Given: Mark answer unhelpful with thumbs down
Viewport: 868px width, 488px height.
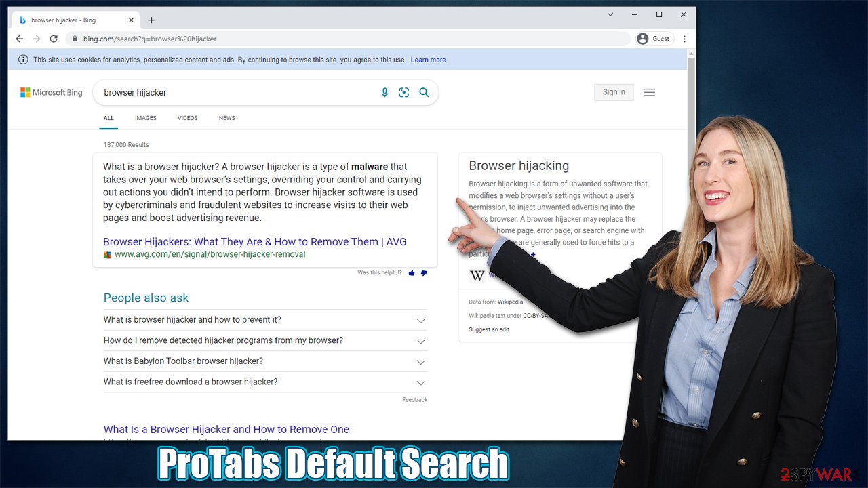Looking at the screenshot, I should coord(424,273).
